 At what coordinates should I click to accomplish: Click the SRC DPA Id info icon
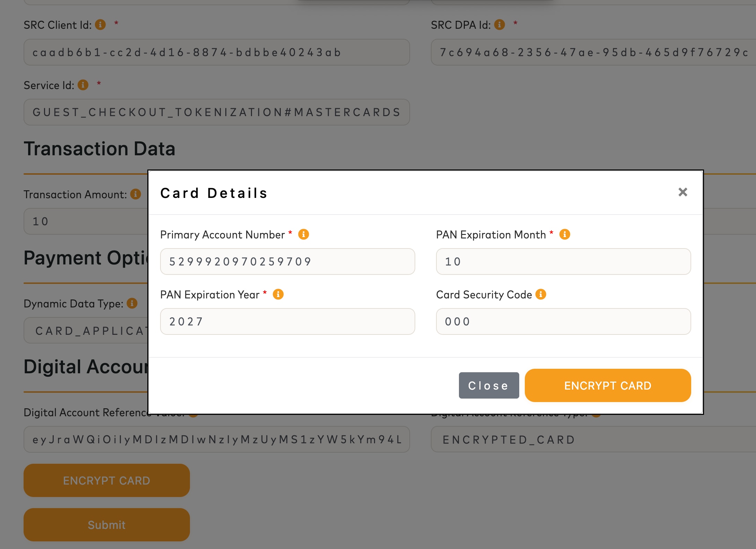(499, 25)
